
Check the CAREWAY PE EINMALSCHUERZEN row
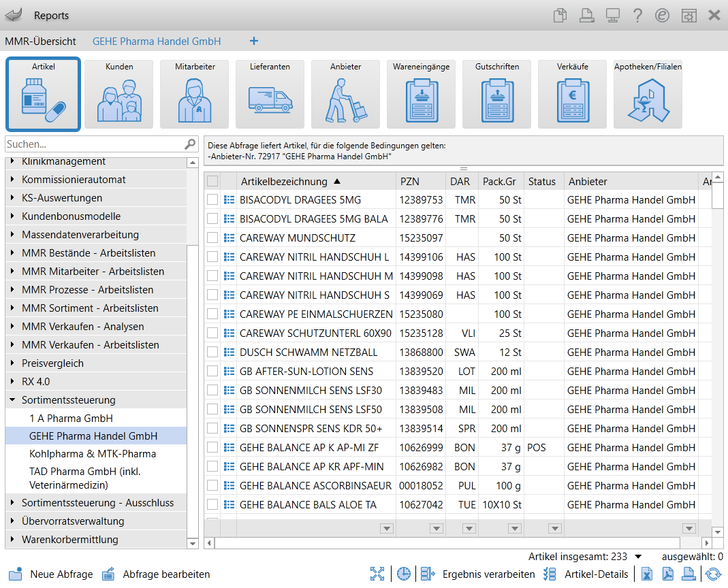(x=212, y=314)
